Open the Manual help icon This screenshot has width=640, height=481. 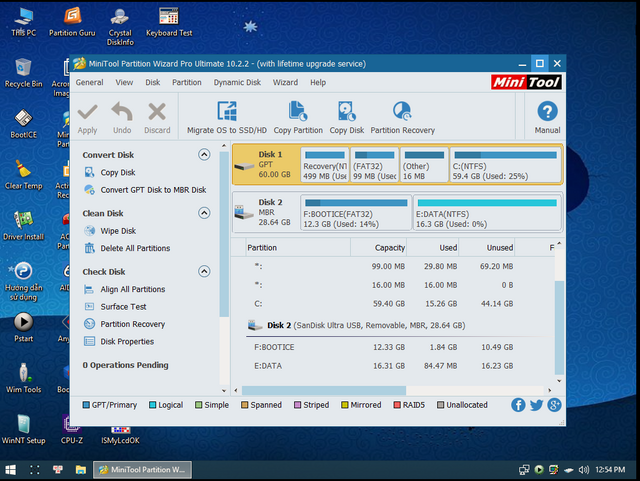[x=547, y=111]
